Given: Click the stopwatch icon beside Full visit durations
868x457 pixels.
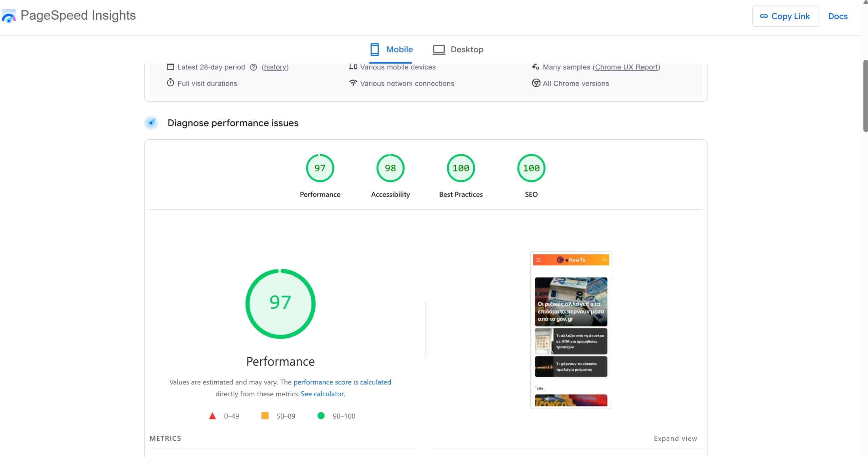Looking at the screenshot, I should pyautogui.click(x=171, y=83).
